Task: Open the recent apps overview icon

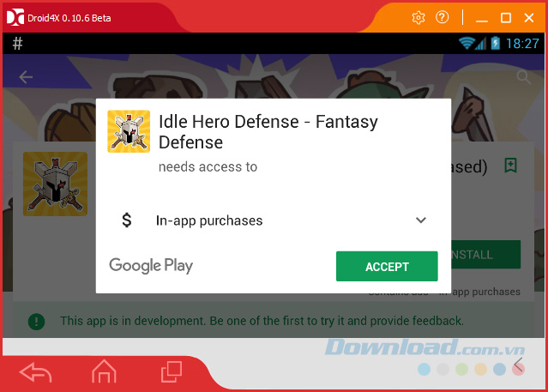Action: (172, 371)
